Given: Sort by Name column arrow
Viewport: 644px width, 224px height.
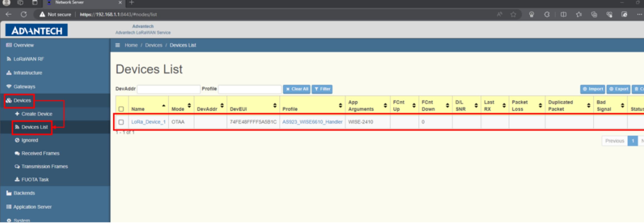Looking at the screenshot, I should (x=164, y=106).
